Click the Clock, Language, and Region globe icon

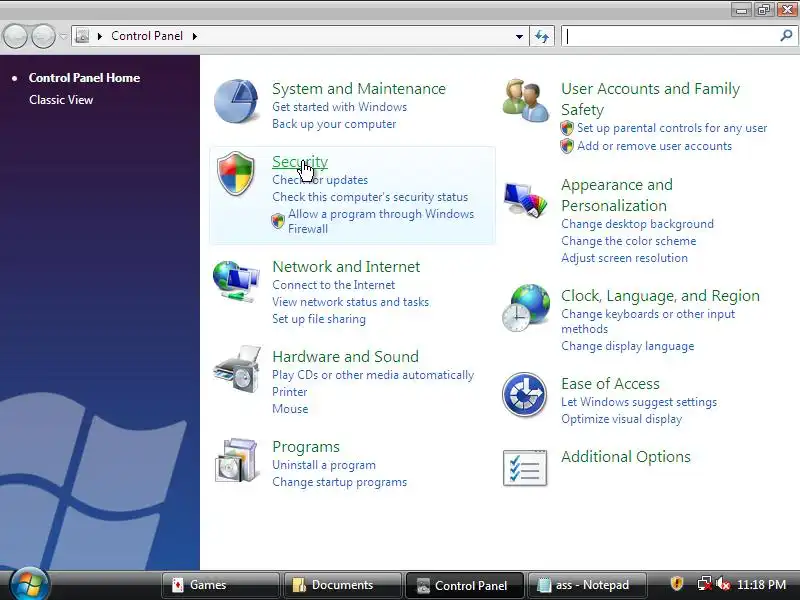coord(526,308)
